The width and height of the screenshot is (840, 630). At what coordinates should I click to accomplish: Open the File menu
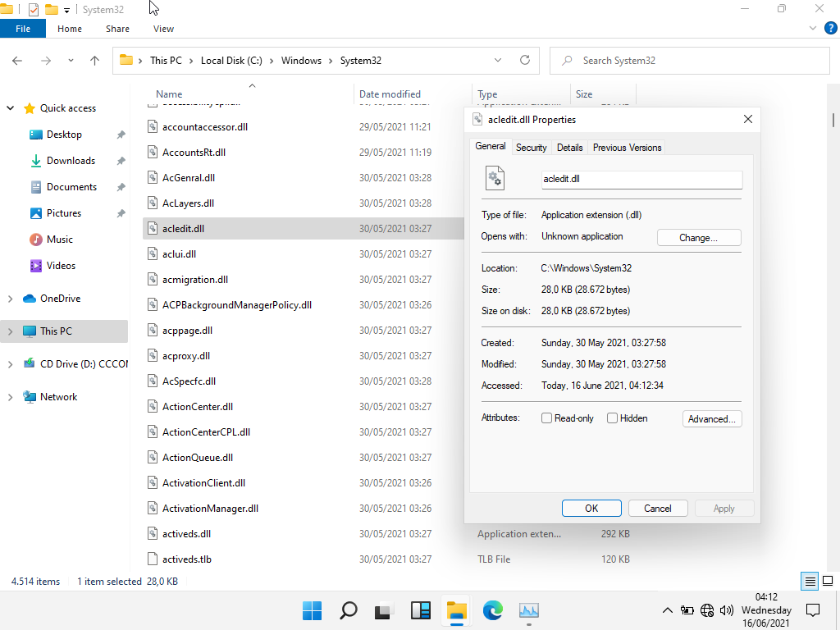[23, 29]
